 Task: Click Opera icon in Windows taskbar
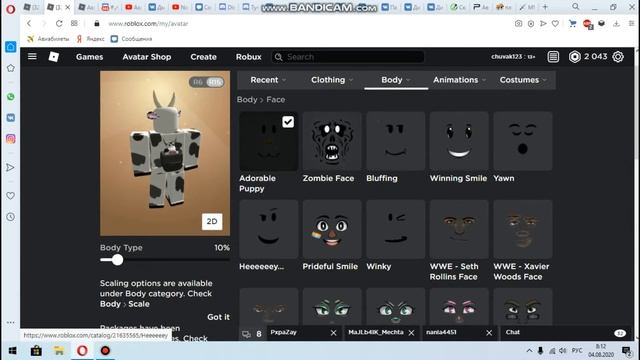pos(82,351)
